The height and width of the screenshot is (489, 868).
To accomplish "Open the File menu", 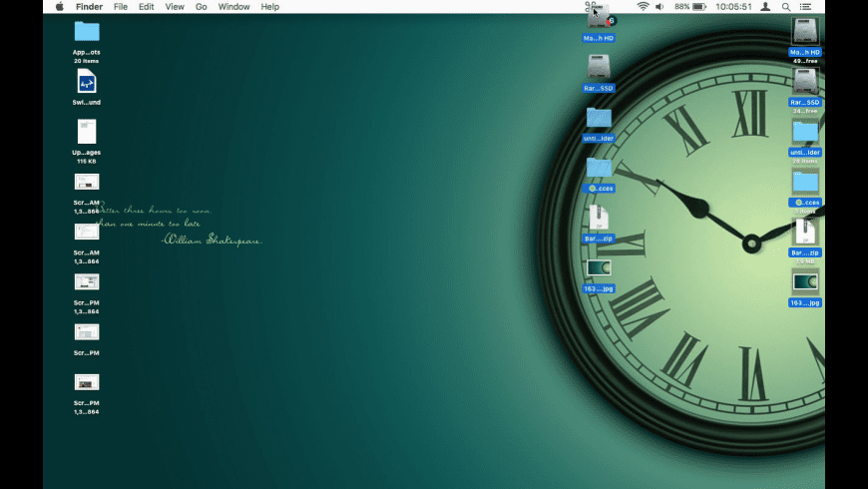I will tap(121, 7).
